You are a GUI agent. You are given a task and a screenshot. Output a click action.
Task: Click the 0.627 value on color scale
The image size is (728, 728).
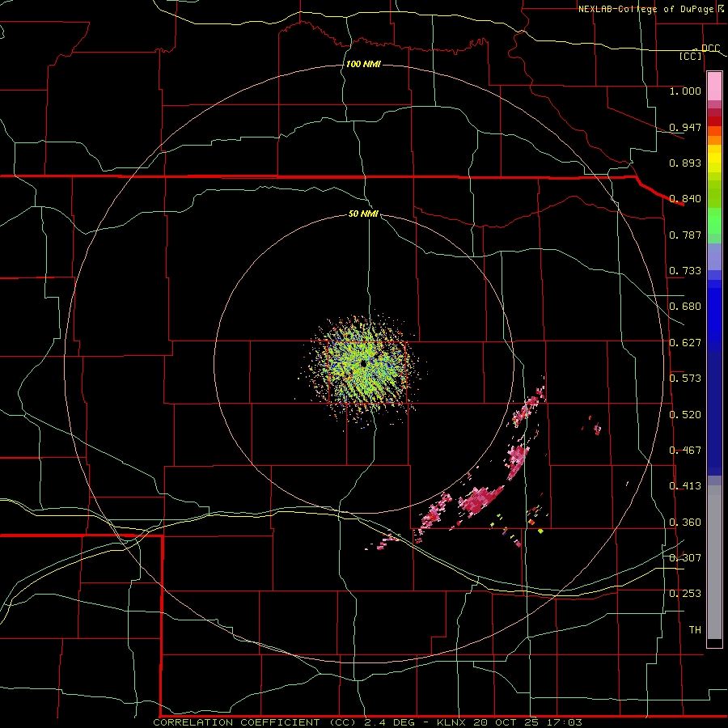tap(685, 343)
